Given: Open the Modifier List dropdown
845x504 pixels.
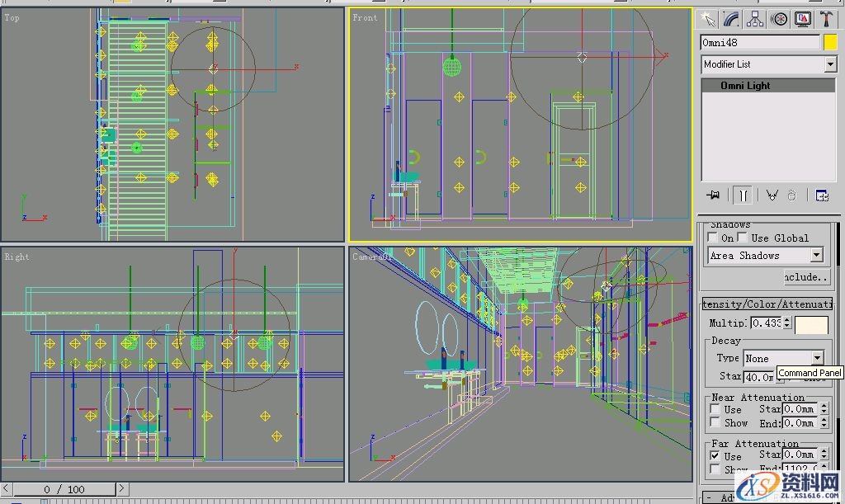Looking at the screenshot, I should tap(829, 64).
